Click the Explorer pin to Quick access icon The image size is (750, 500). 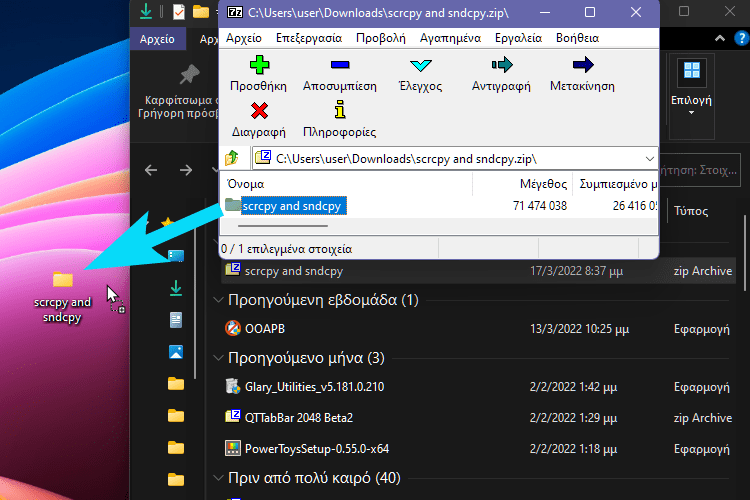pyautogui.click(x=190, y=76)
